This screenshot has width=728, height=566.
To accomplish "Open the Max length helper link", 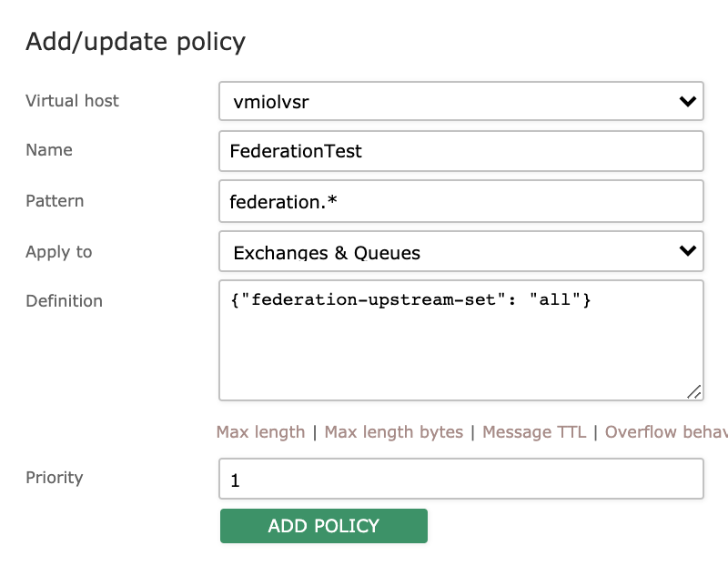I will (x=260, y=432).
